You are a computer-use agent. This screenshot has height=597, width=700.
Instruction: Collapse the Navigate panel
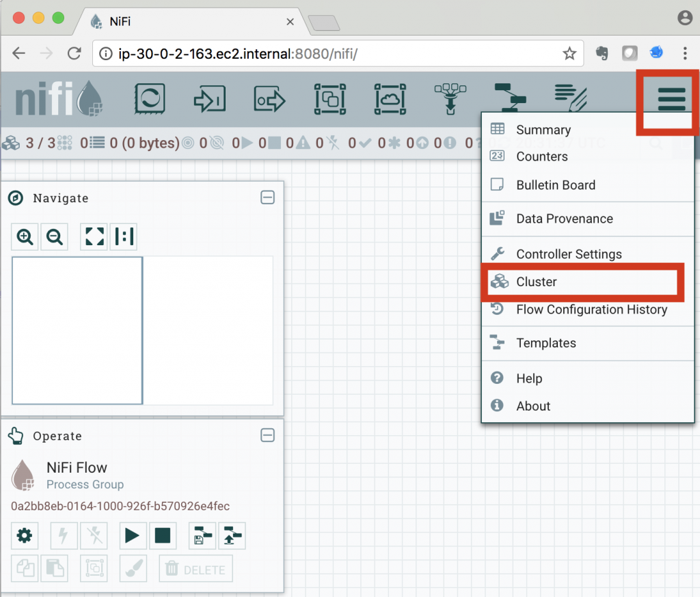[x=267, y=197]
